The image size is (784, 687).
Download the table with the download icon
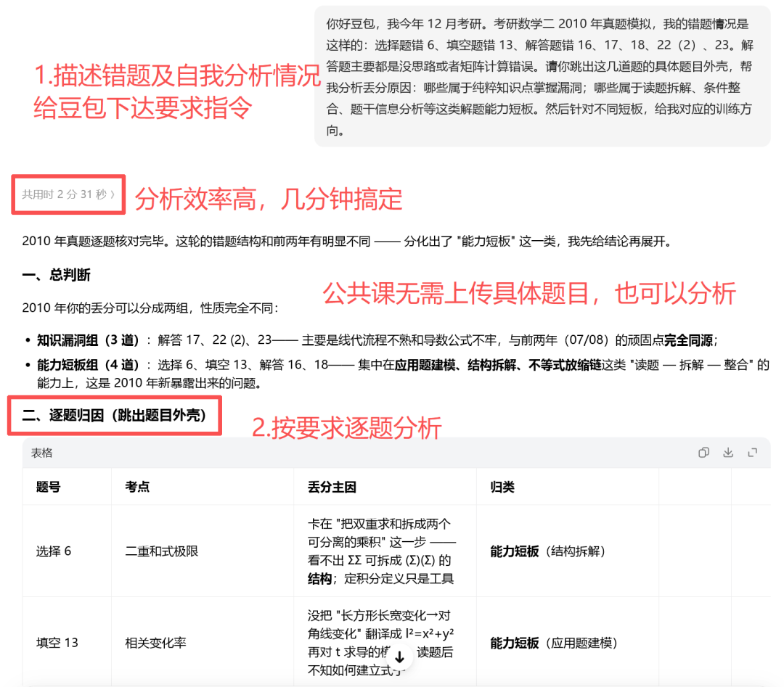728,453
